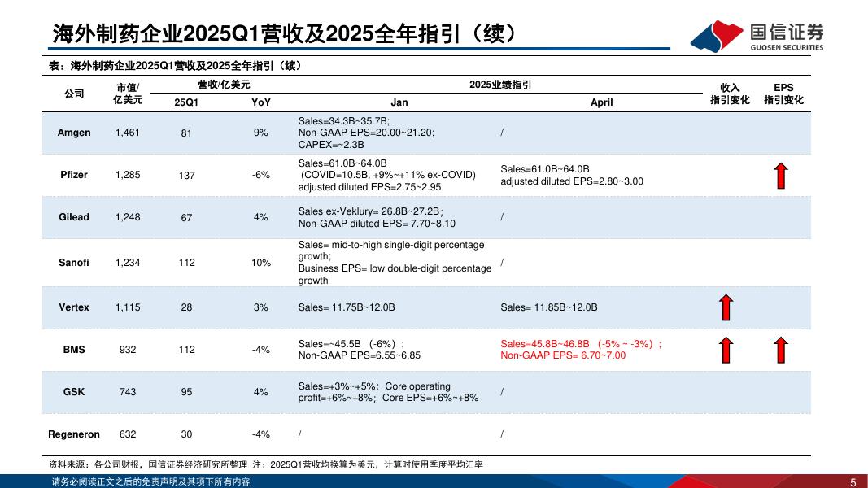868x488 pixels.
Task: Select Amgen market cap '1,461'
Action: coord(128,133)
